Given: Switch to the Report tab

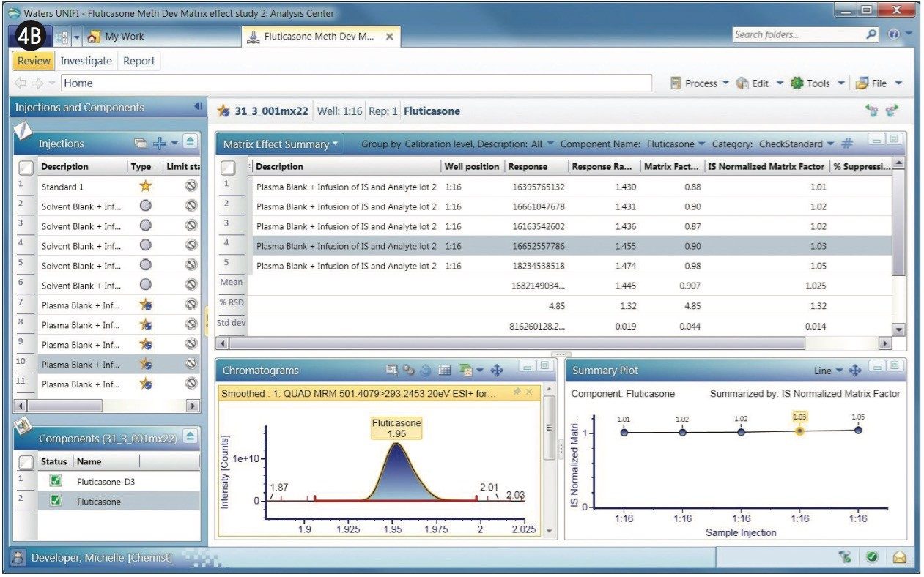Looking at the screenshot, I should [138, 61].
